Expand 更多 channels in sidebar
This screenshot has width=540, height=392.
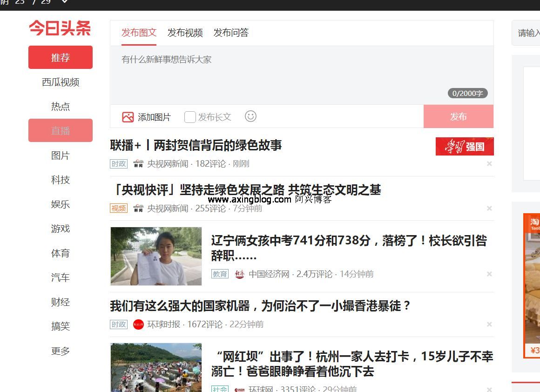(x=60, y=351)
